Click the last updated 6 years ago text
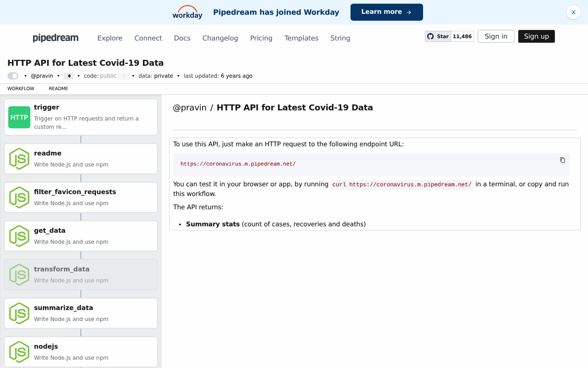The height and width of the screenshot is (368, 588). (x=218, y=76)
